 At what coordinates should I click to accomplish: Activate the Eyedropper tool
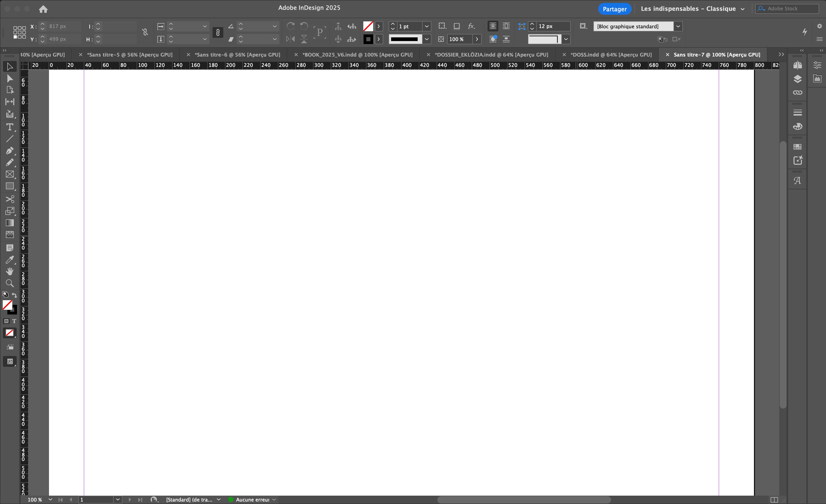[10, 260]
